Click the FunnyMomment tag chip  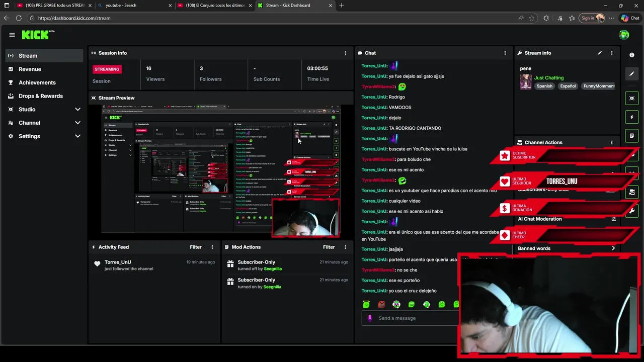(599, 86)
